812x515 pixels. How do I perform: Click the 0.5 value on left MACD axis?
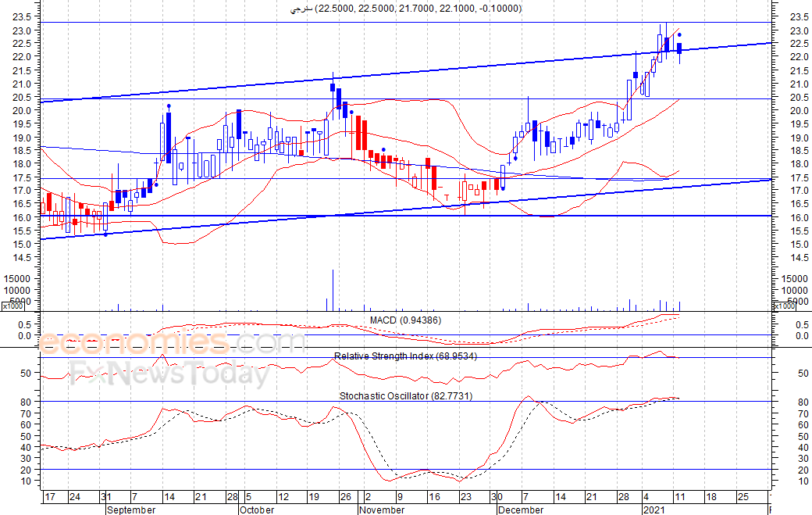[25, 325]
